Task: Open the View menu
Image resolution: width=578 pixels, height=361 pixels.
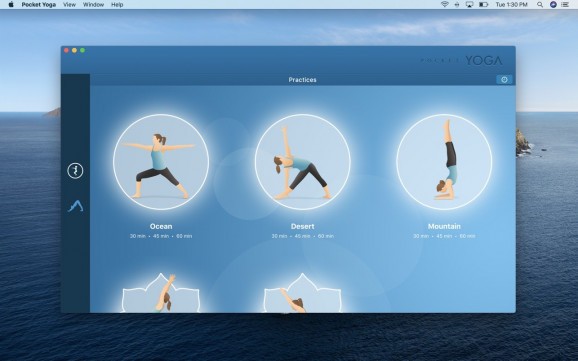Action: (x=69, y=5)
